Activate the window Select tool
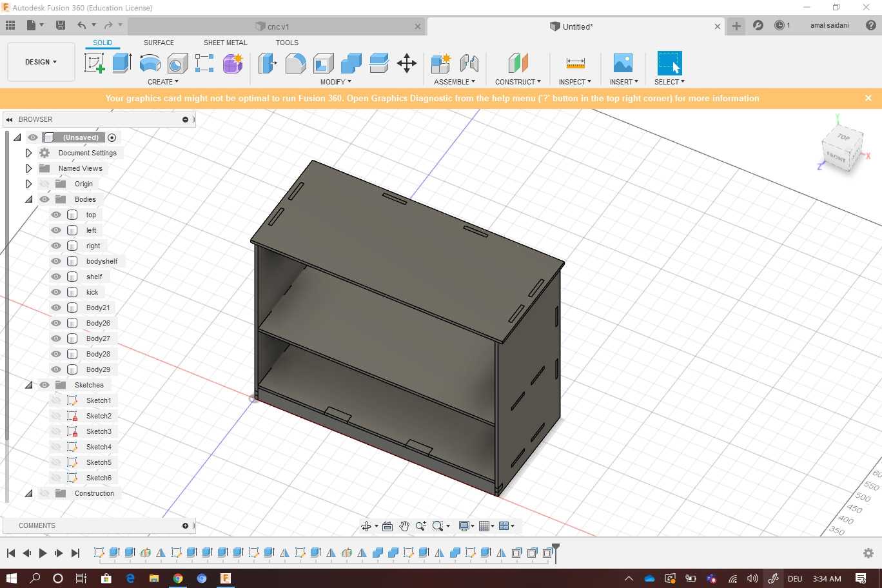 pos(669,63)
